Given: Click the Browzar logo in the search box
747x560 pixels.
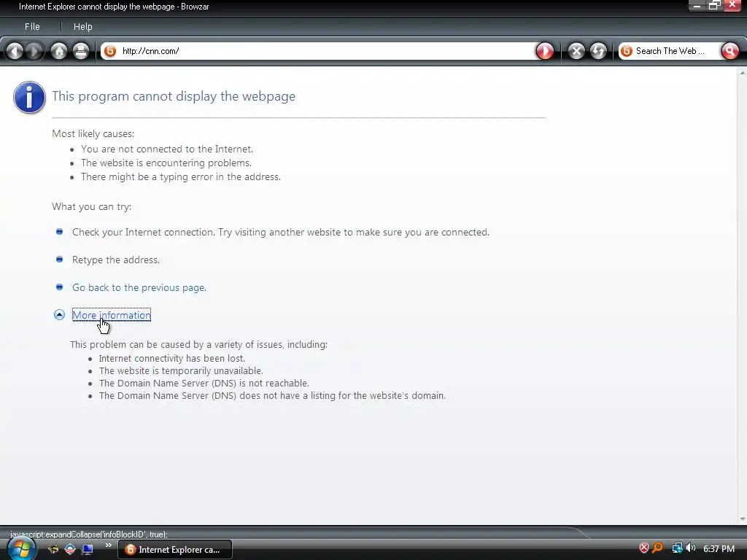Looking at the screenshot, I should tap(627, 51).
